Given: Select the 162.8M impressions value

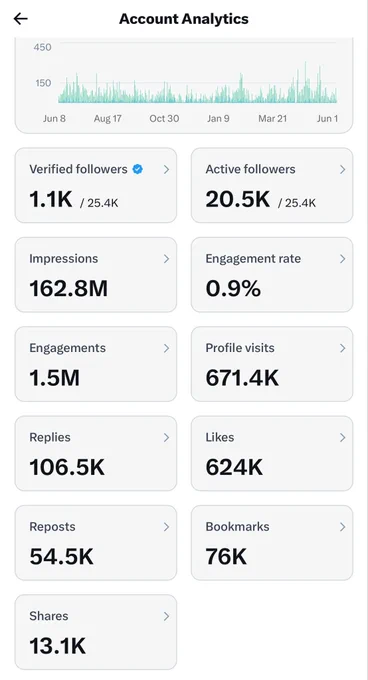Looking at the screenshot, I should (68, 288).
